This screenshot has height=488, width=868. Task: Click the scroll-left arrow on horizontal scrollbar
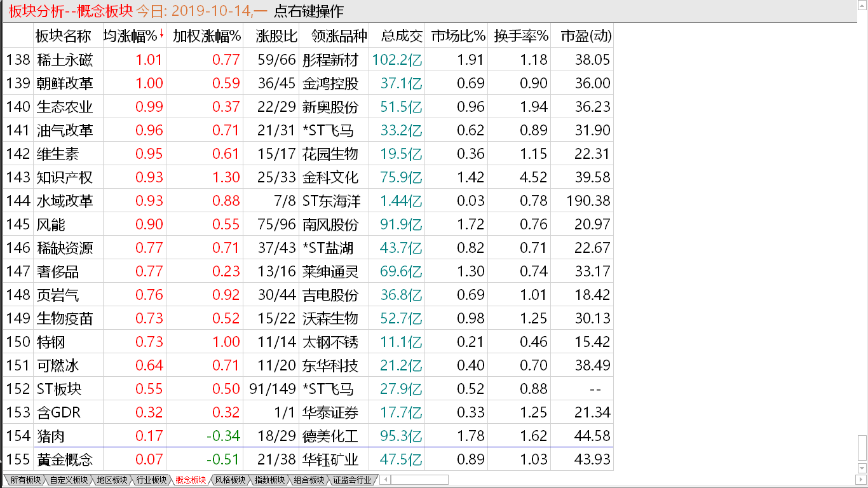click(x=385, y=480)
